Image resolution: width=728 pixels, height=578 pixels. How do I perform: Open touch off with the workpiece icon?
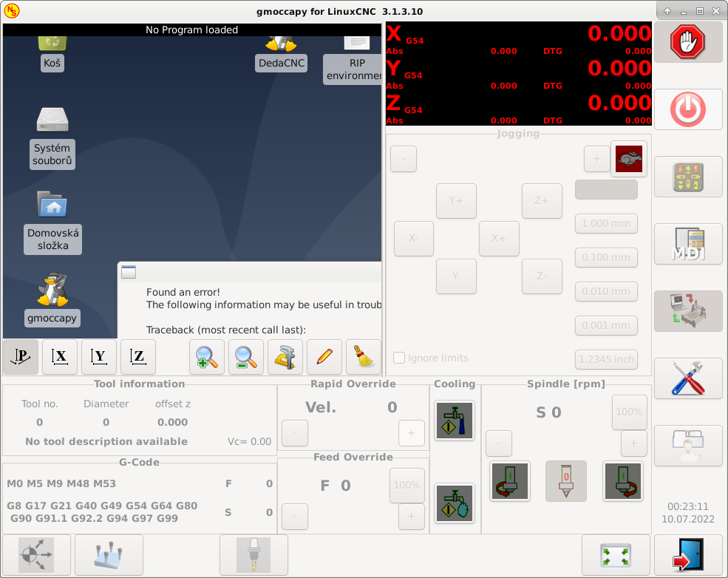click(109, 555)
